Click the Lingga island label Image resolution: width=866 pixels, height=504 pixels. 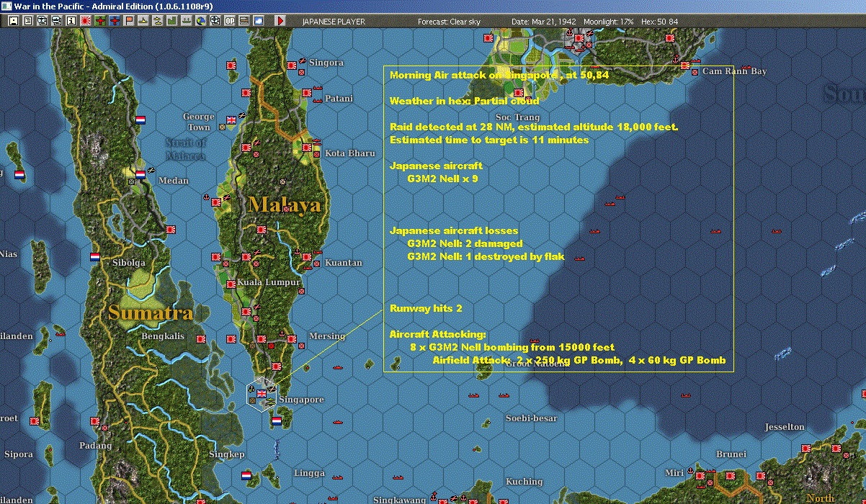coord(310,473)
